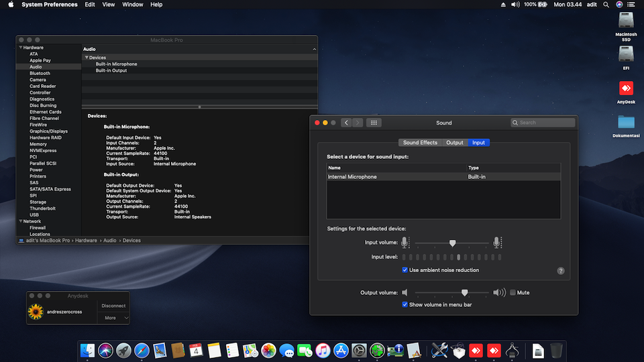
Task: Select Graphics/Displays in sidebar
Action: pos(48,131)
